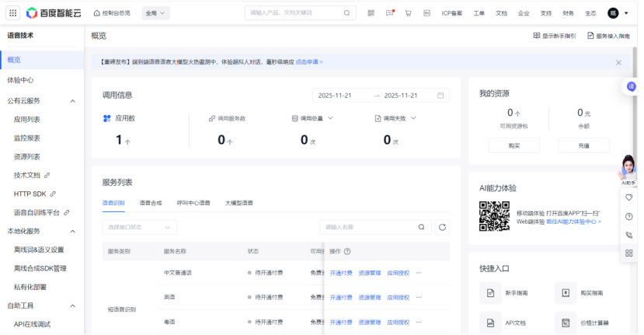Collapse the 公有云服务 sidebar group
The height and width of the screenshot is (335, 644).
[x=73, y=101]
